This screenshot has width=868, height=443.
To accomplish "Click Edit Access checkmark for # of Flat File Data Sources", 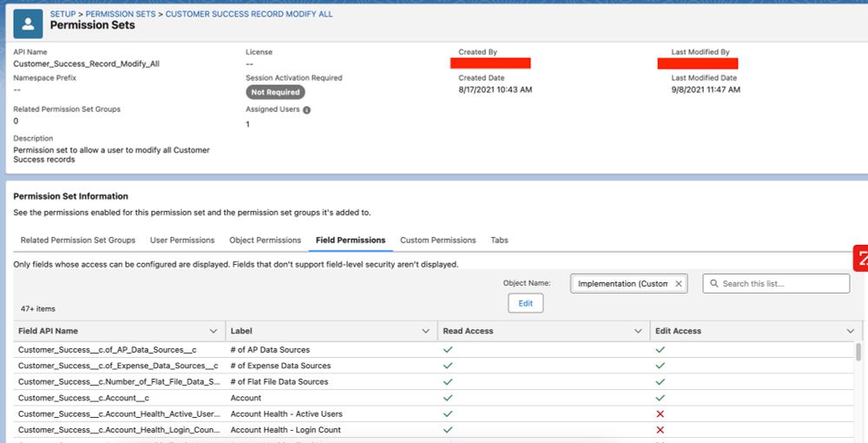I will click(660, 382).
